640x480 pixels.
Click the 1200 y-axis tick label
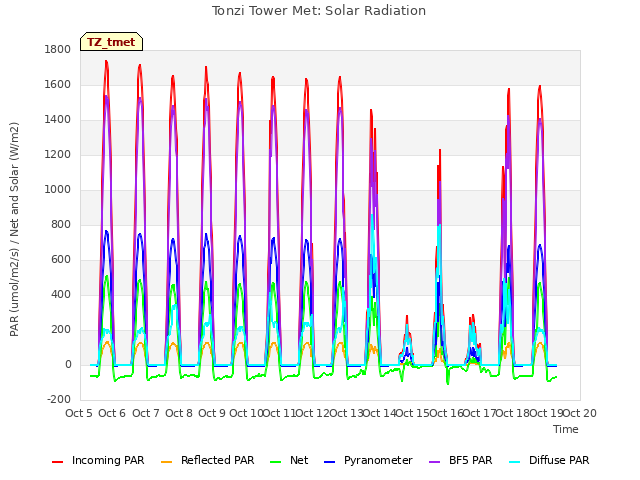tap(58, 155)
